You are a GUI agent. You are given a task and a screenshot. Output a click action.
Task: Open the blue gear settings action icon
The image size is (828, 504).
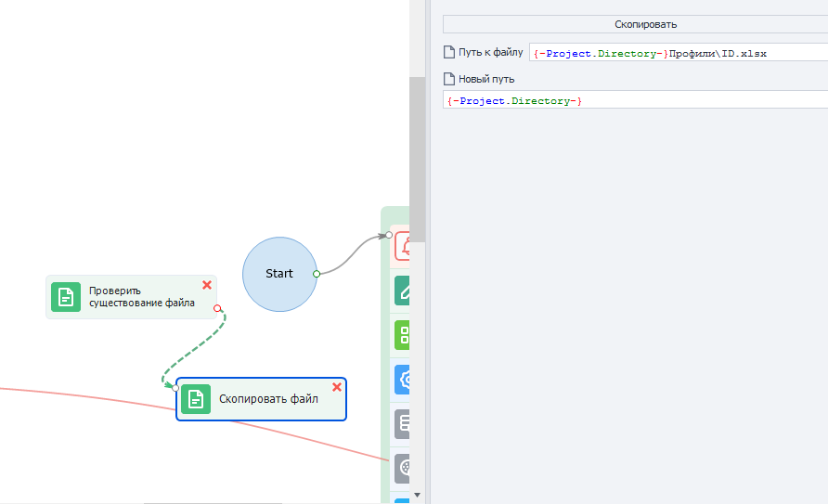[402, 380]
